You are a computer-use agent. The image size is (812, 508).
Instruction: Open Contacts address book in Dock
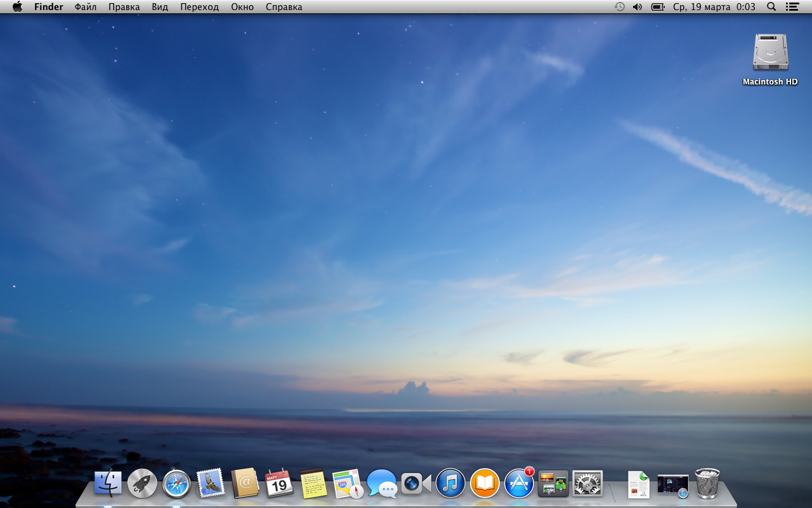245,484
